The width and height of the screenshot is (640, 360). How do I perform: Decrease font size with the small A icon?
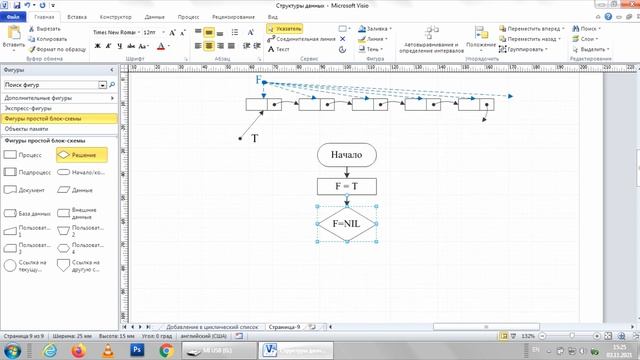coord(182,33)
